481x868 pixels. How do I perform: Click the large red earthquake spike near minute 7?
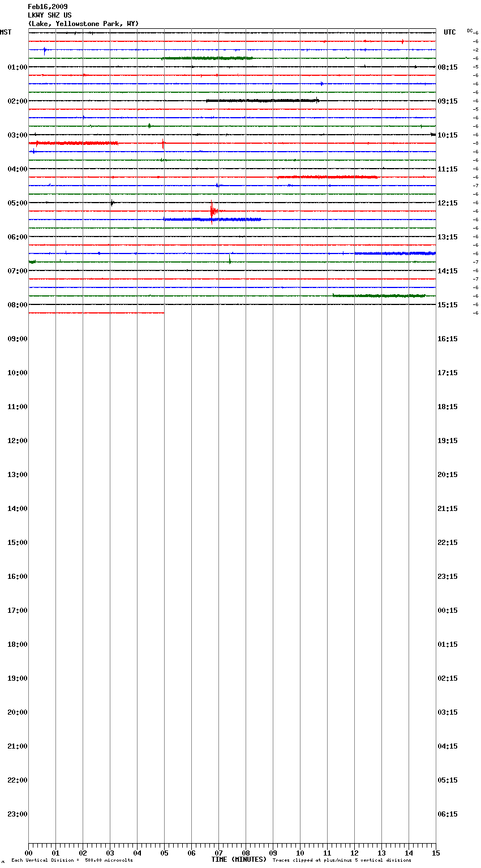point(213,212)
